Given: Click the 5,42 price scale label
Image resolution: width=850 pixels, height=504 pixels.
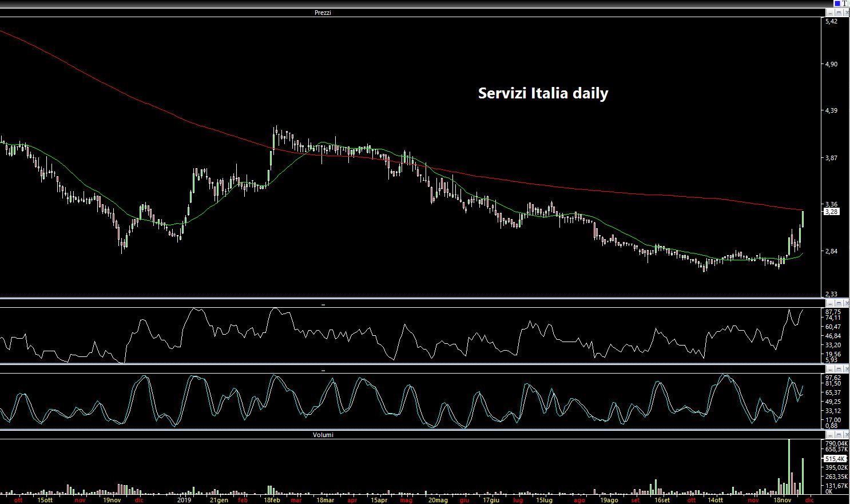Looking at the screenshot, I should [x=831, y=21].
